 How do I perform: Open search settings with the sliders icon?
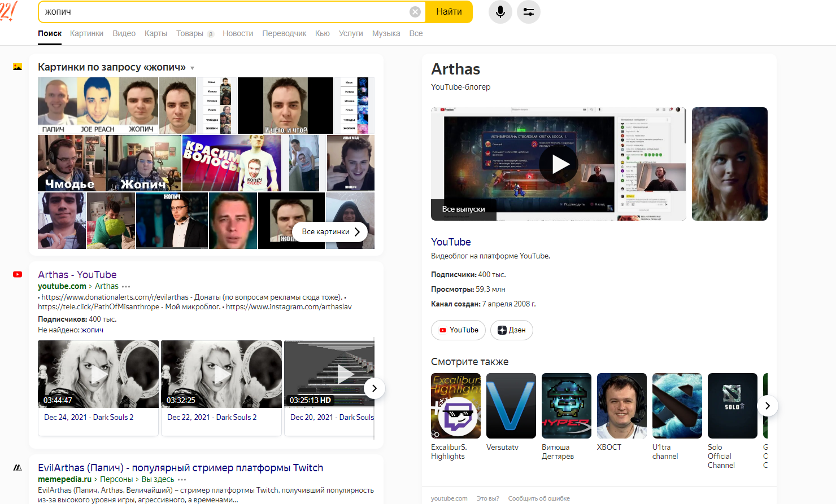point(529,12)
